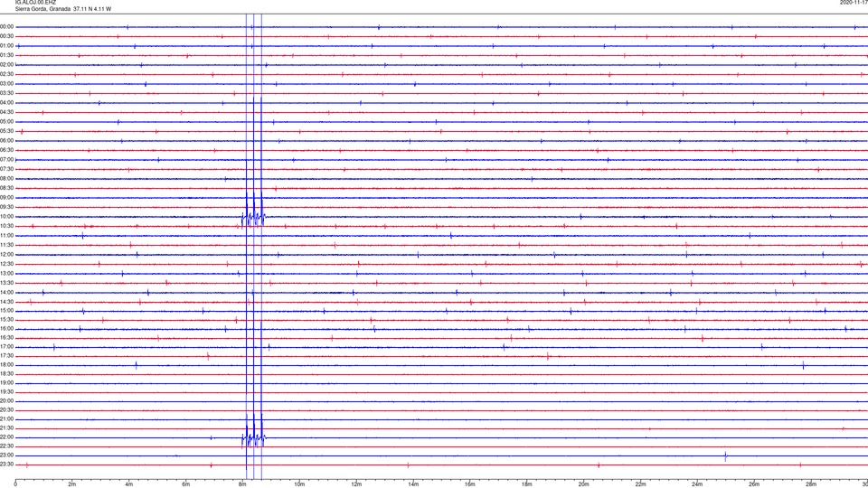Click the 20:30 row label
Screen dimensions: 868x488
point(6,410)
